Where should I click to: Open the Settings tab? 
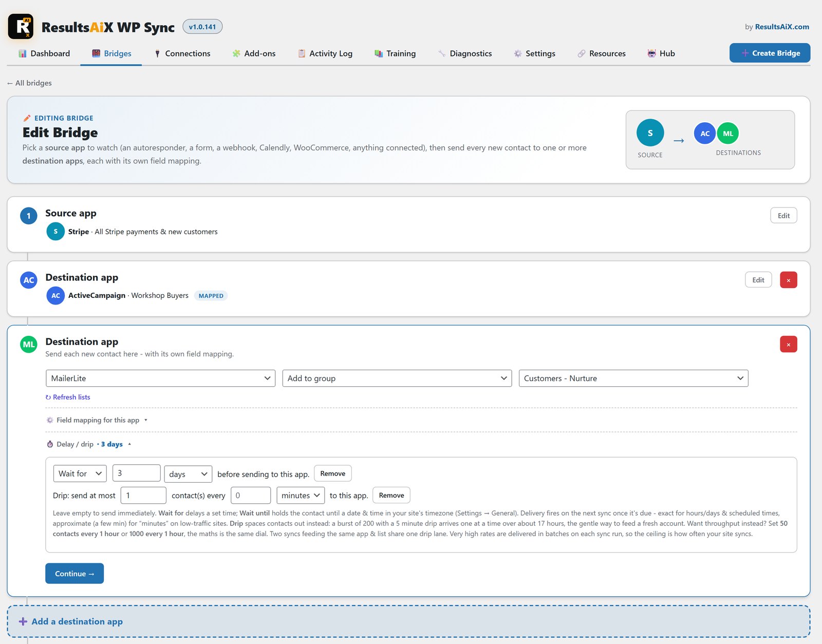535,53
